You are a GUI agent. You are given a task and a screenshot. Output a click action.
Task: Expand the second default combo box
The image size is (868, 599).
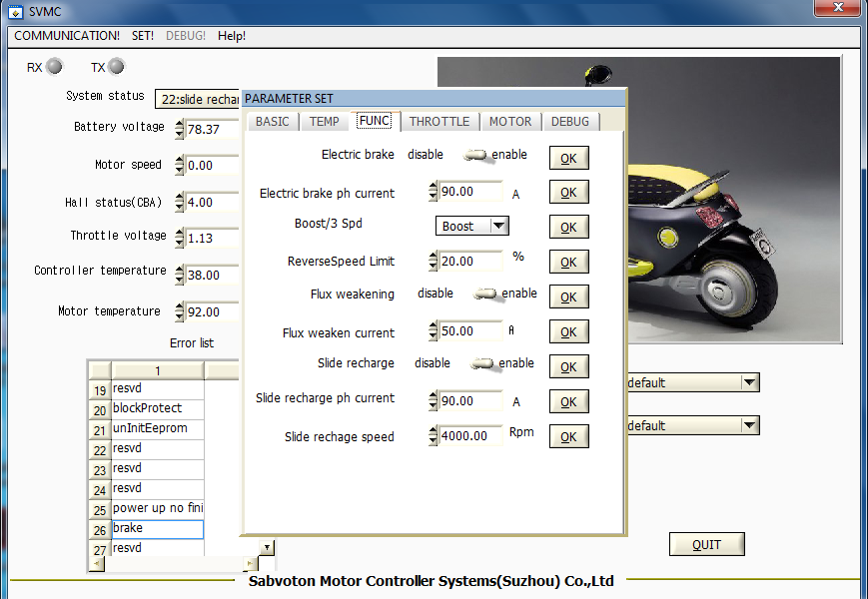[749, 426]
